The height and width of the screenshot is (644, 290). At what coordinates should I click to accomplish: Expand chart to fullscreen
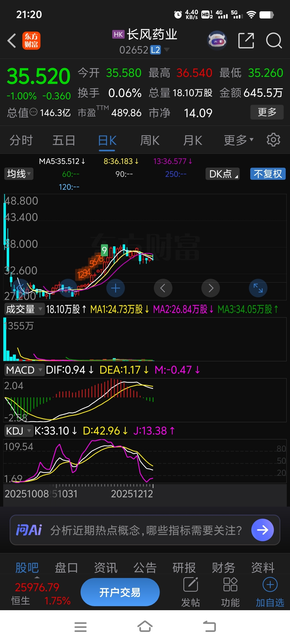[x=258, y=288]
